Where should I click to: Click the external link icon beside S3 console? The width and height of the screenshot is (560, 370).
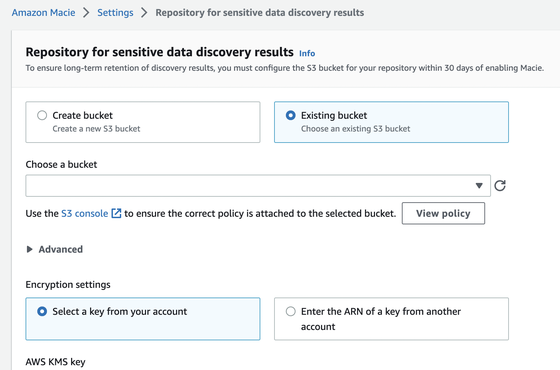tap(116, 213)
